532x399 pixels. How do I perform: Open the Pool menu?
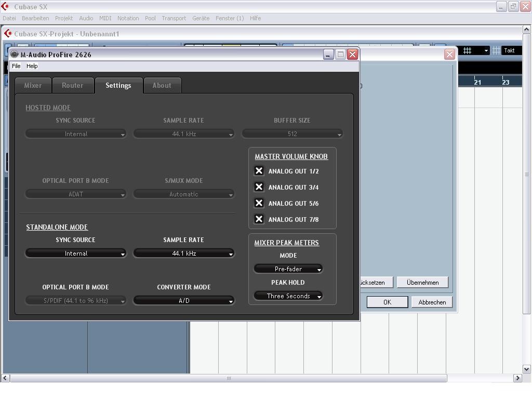click(150, 18)
